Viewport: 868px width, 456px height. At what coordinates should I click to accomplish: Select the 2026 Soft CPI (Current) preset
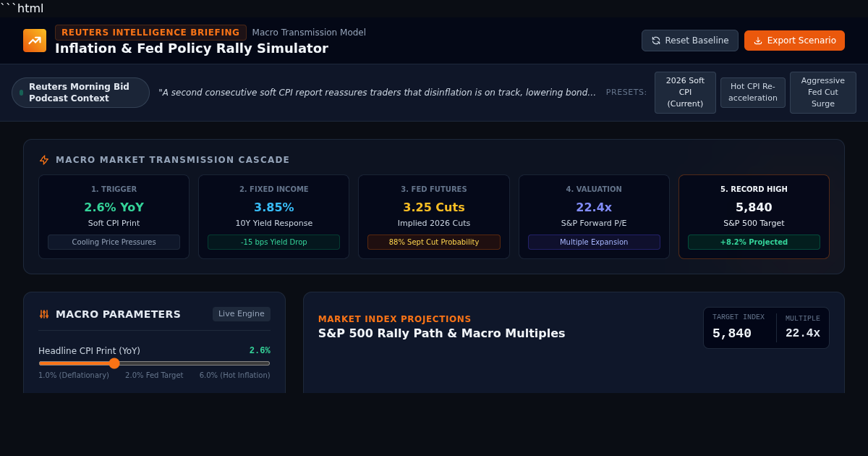point(685,93)
